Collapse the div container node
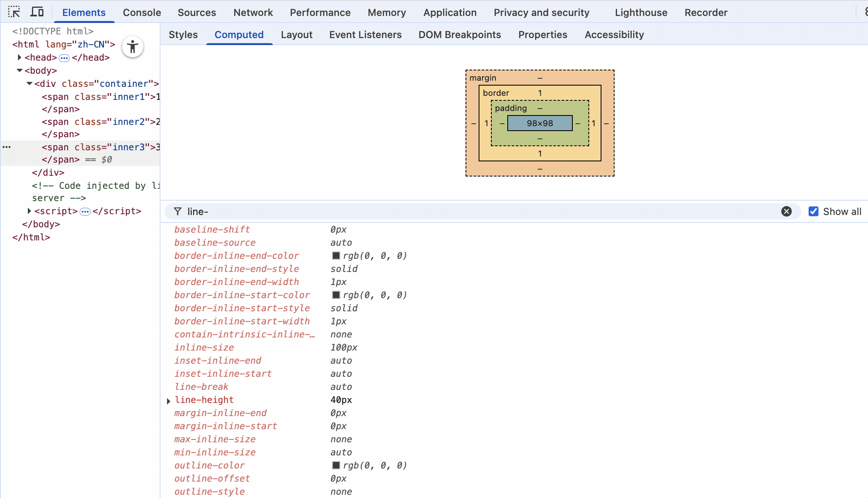Screen dimensions: 868x498 click(x=29, y=84)
